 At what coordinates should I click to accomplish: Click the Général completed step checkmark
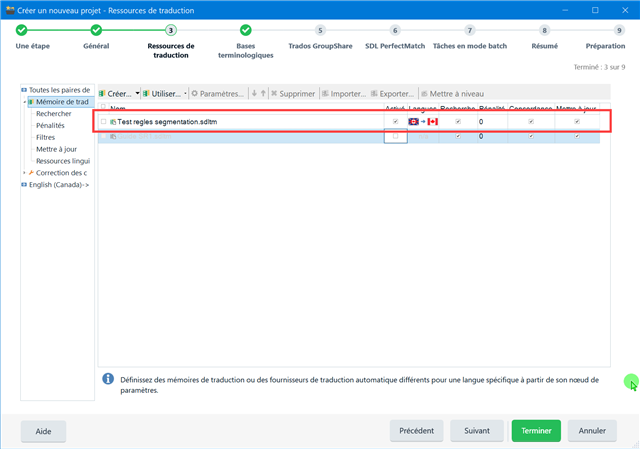click(96, 30)
